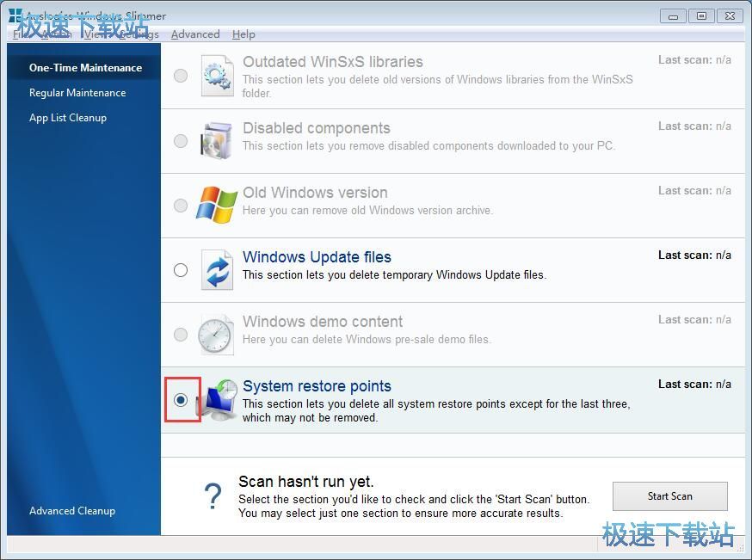752x560 pixels.
Task: Maximize the application window
Action: coord(702,15)
